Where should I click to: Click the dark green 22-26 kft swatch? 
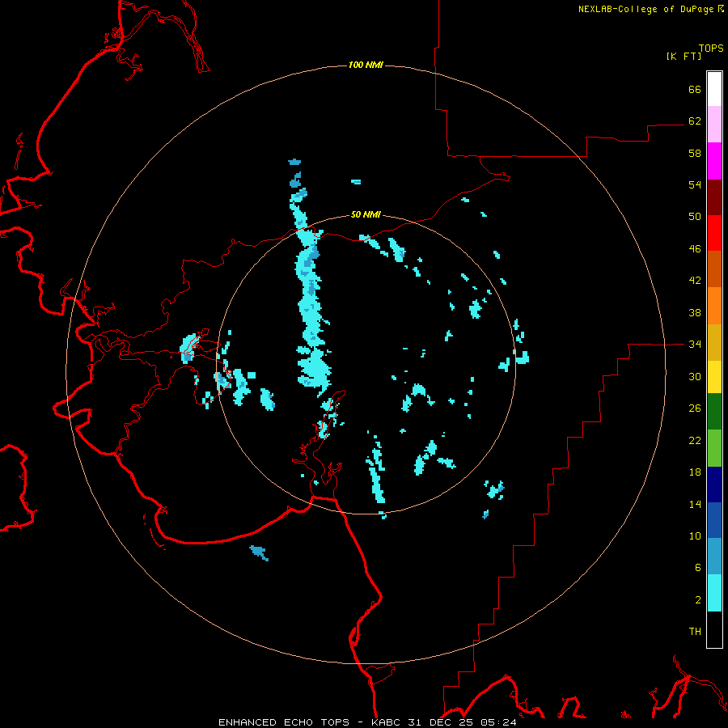(714, 412)
